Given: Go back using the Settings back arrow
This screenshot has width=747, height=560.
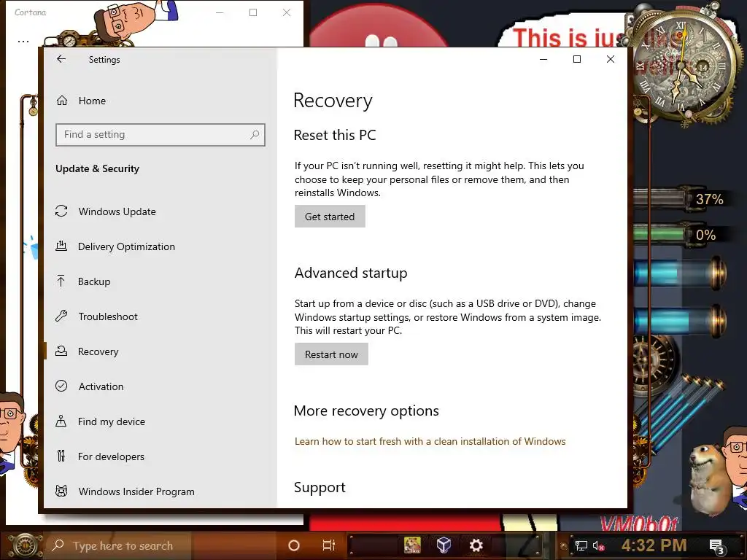Looking at the screenshot, I should 61,59.
